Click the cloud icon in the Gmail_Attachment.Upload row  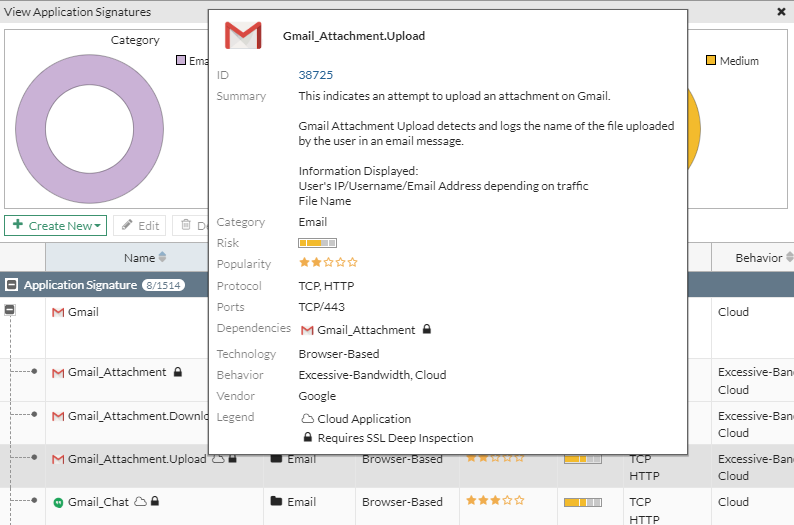(218, 459)
